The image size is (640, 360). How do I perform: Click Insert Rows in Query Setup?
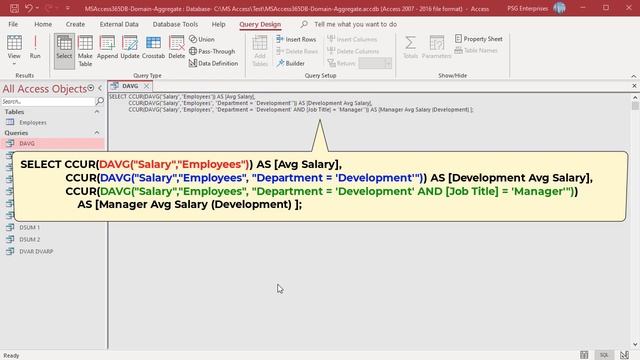click(x=296, y=39)
